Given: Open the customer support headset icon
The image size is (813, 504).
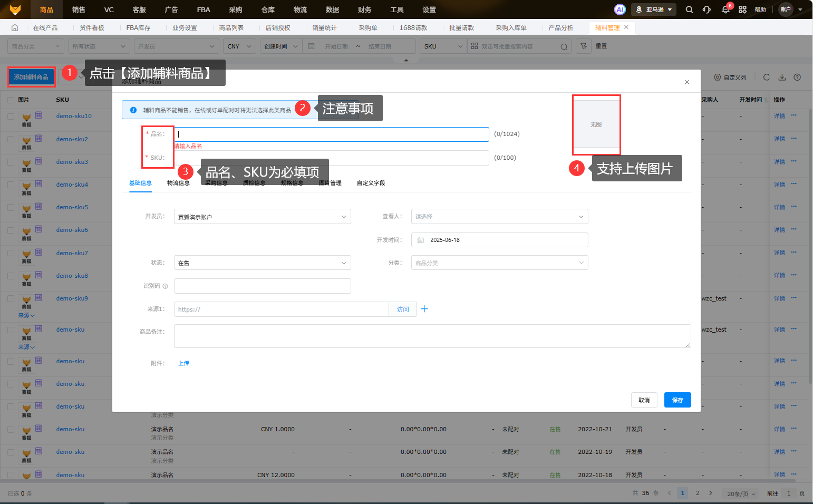Looking at the screenshot, I should pyautogui.click(x=706, y=9).
